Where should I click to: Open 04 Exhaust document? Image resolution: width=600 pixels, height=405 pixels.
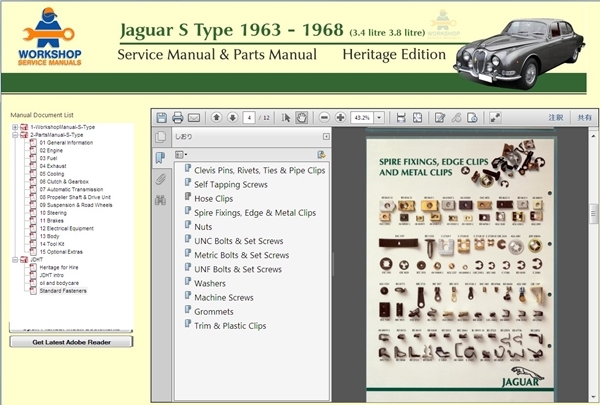(53, 166)
